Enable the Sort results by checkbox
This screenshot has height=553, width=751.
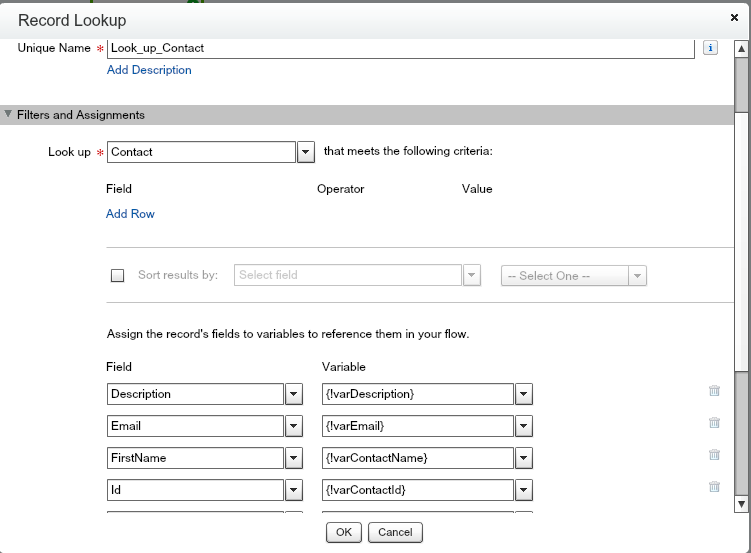coord(118,276)
